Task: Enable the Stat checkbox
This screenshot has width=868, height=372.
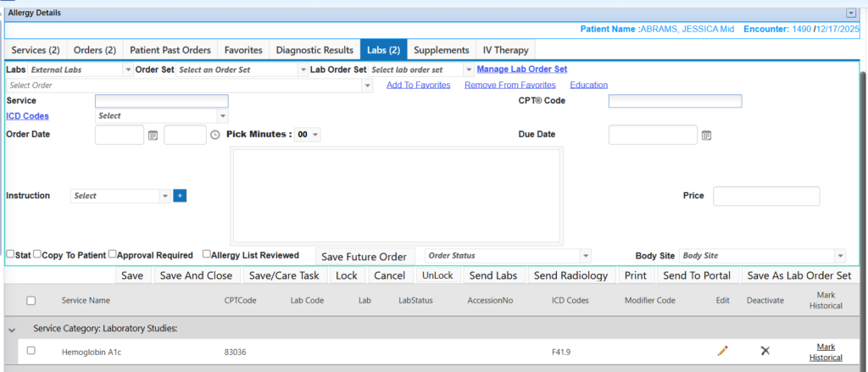Action: [10, 254]
